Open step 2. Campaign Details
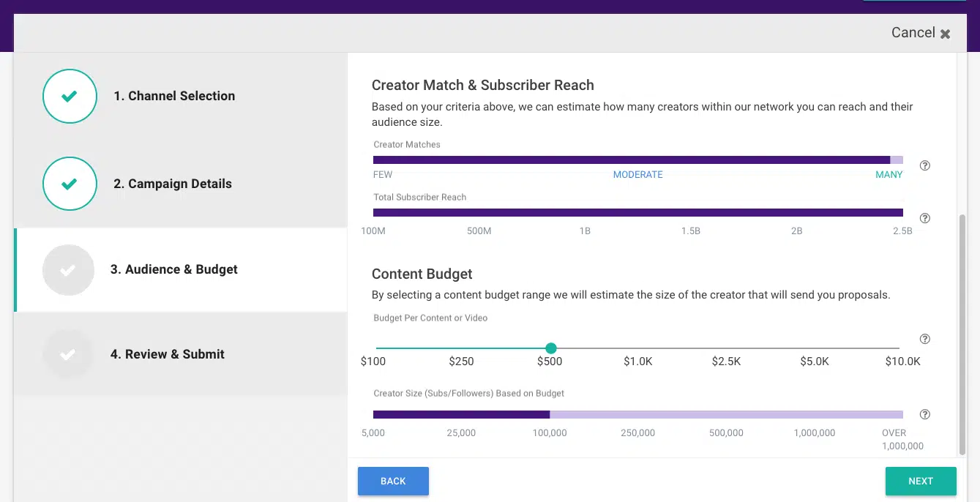 click(173, 184)
